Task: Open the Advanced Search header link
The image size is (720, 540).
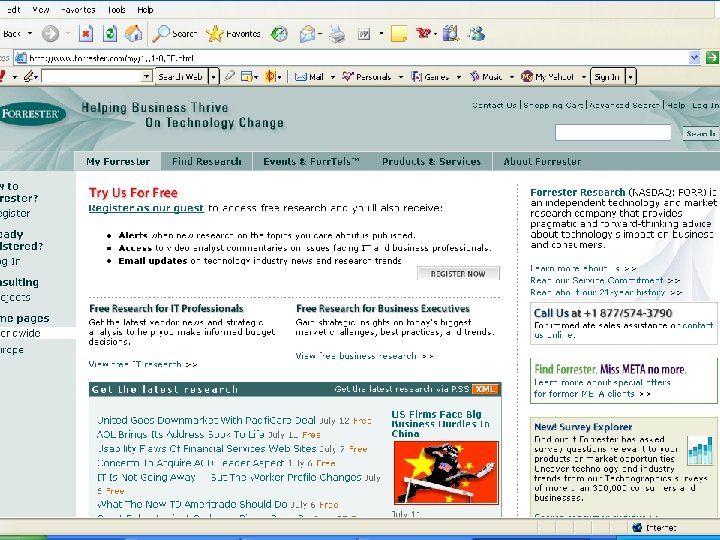Action: [x=624, y=105]
